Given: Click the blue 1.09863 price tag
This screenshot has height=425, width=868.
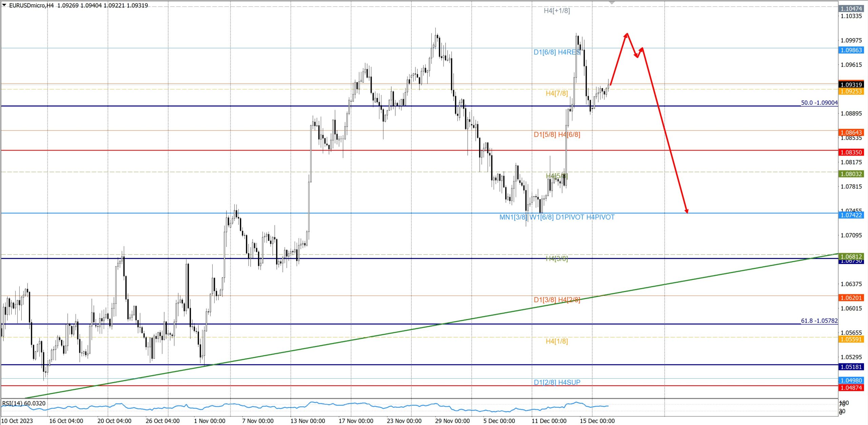Looking at the screenshot, I should (x=851, y=50).
